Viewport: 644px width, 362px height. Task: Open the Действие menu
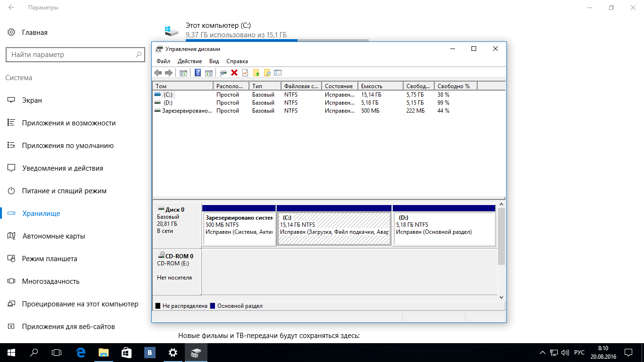tap(190, 61)
